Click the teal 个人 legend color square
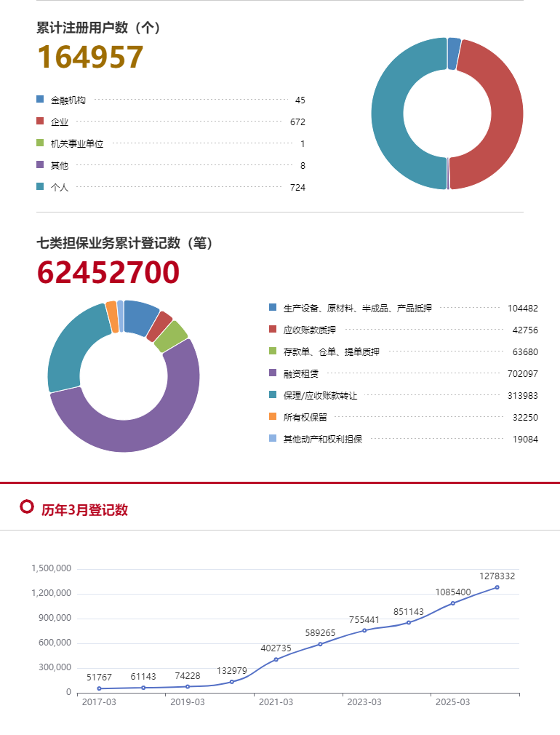 click(40, 186)
